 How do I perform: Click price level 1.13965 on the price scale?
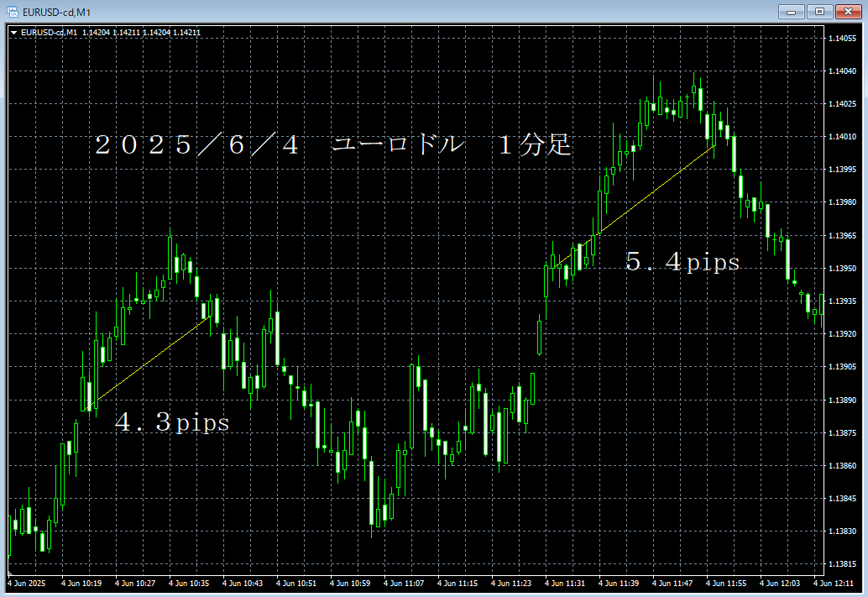click(842, 235)
